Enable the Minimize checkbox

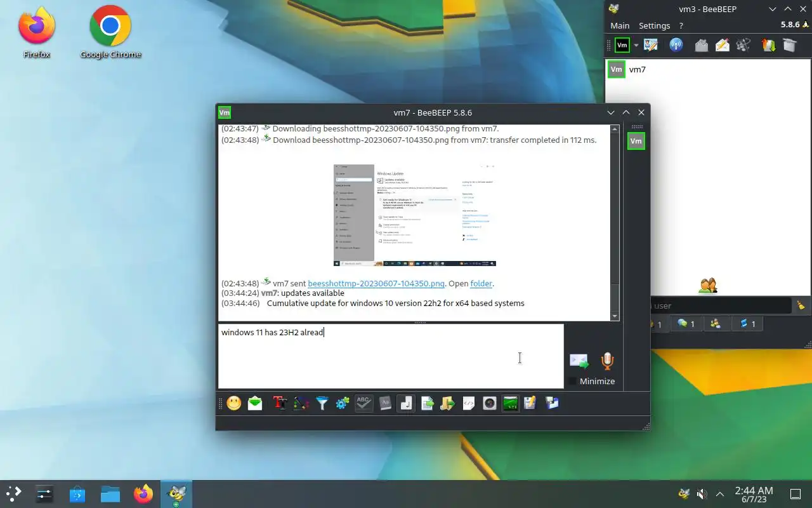point(573,381)
